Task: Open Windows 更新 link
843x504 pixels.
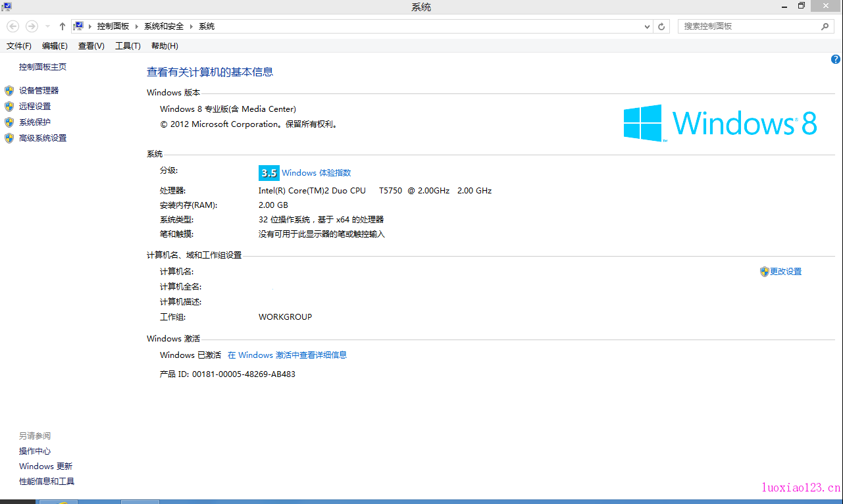Action: pyautogui.click(x=45, y=466)
